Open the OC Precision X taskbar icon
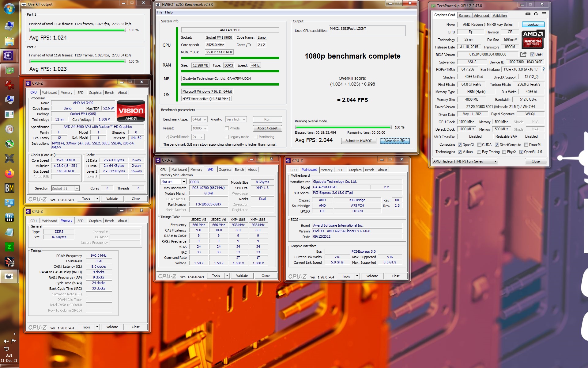 9,159
